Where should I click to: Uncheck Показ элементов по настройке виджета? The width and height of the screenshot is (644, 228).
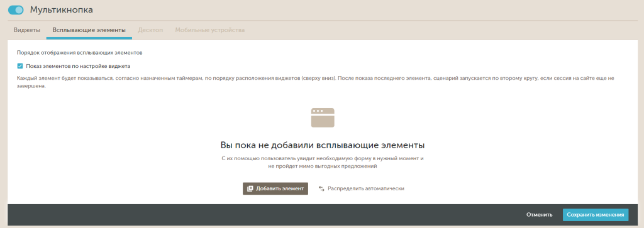pos(19,65)
